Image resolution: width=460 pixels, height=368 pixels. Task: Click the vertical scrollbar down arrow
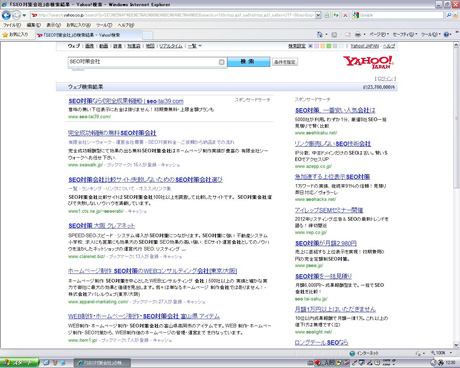click(456, 345)
